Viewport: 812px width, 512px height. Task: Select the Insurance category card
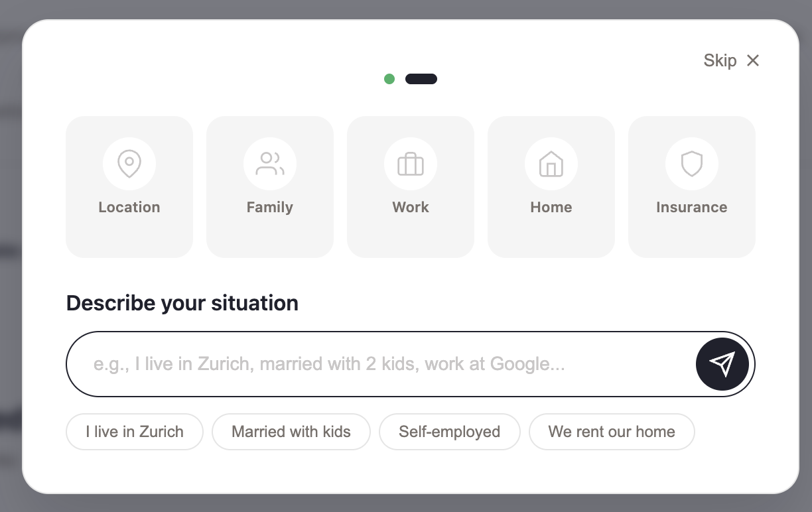[x=692, y=187]
